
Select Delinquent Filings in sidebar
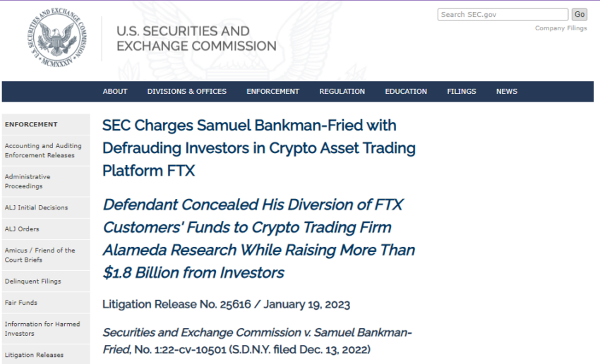(33, 281)
